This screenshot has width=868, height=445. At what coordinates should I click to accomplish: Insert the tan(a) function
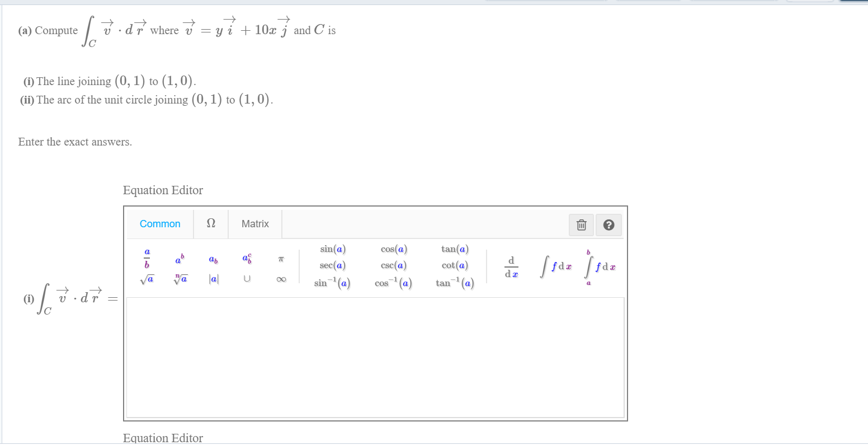tap(455, 249)
